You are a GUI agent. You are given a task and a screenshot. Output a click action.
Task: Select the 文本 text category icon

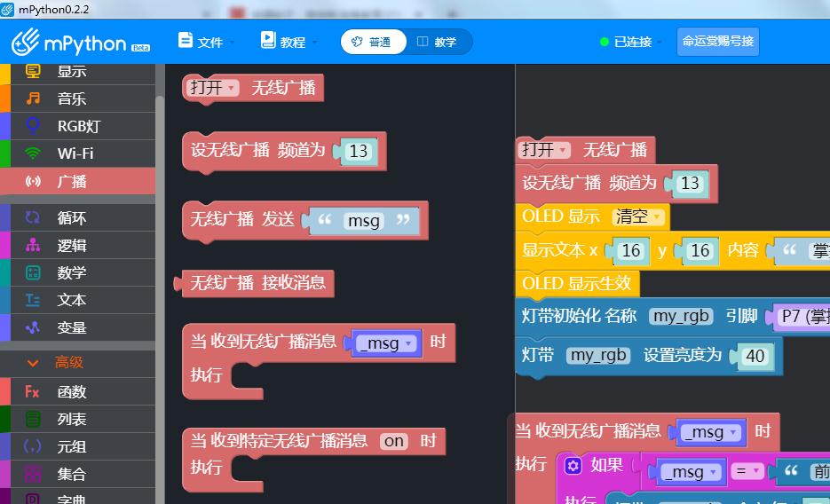(33, 300)
